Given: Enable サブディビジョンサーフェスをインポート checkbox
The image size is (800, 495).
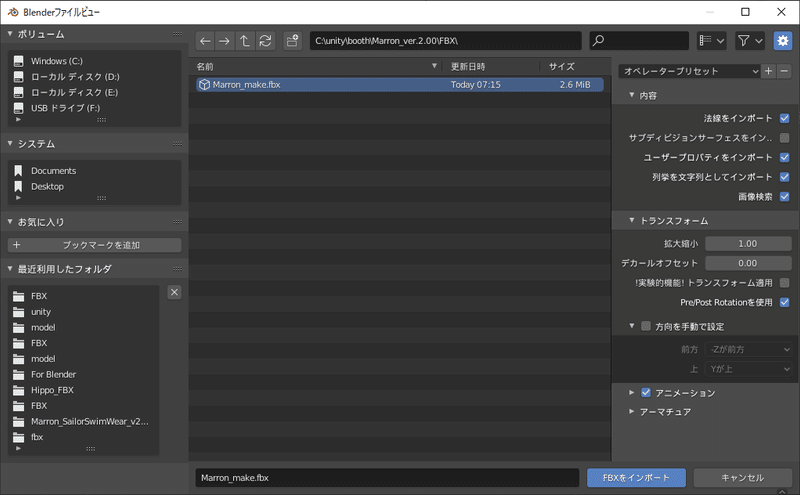Looking at the screenshot, I should [x=785, y=138].
